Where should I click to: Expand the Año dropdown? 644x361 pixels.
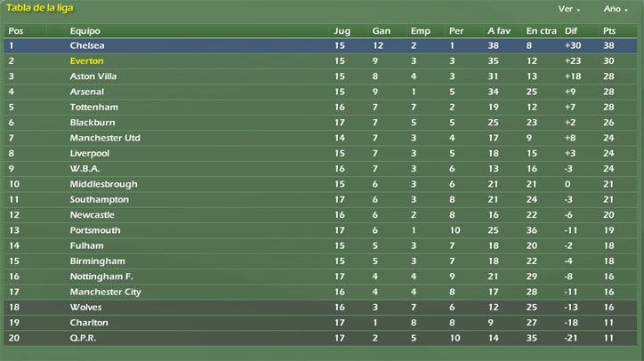point(615,9)
